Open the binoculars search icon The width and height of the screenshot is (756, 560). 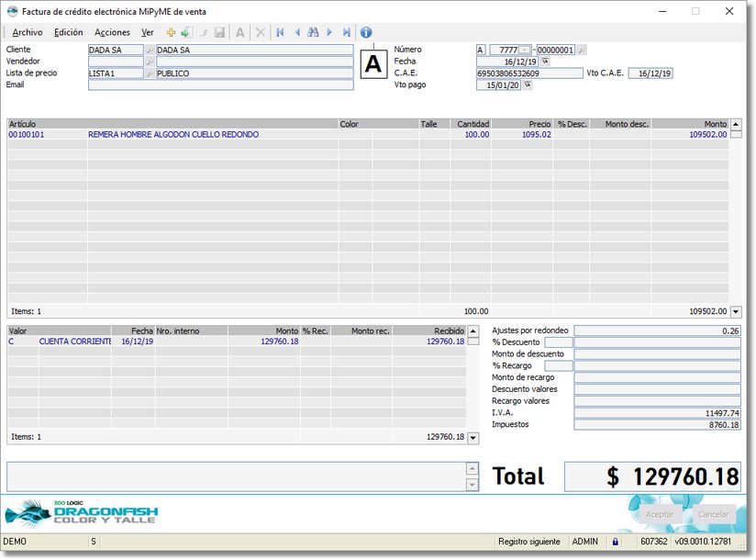pos(313,32)
